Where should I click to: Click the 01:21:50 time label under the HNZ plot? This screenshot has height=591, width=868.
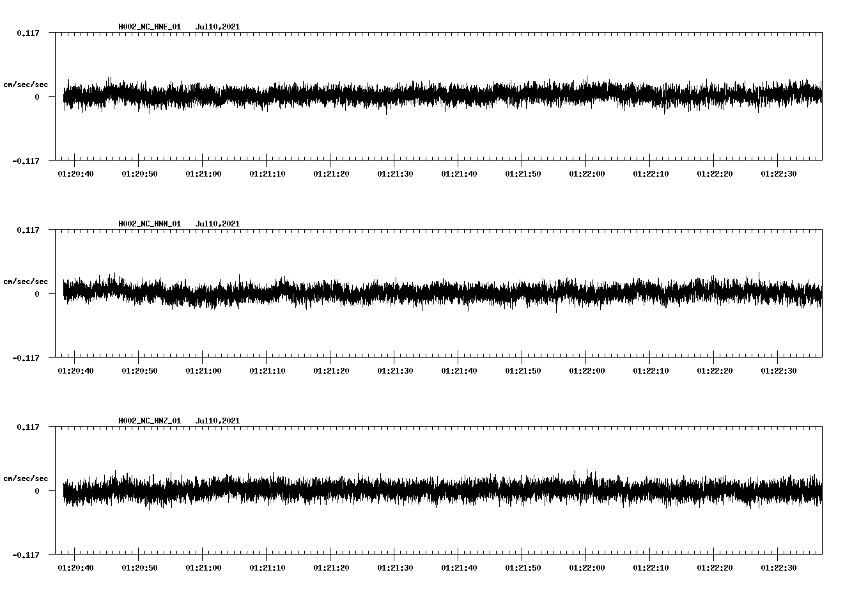tap(523, 568)
